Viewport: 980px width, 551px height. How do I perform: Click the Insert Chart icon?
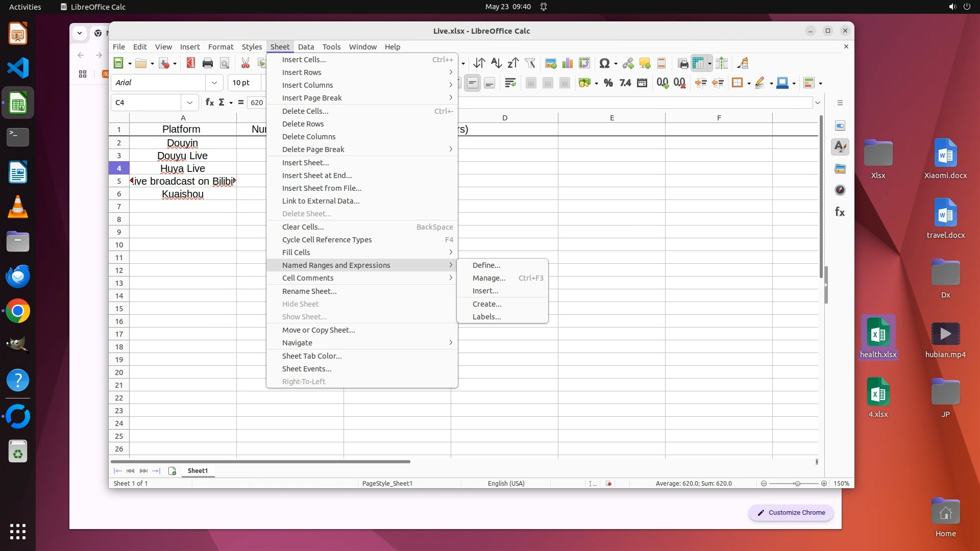pyautogui.click(x=567, y=63)
